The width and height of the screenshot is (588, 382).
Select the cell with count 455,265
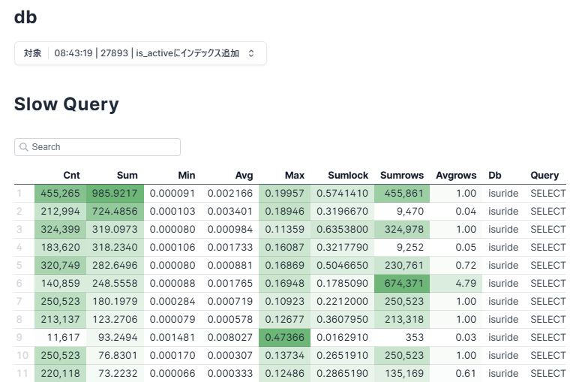(60, 194)
